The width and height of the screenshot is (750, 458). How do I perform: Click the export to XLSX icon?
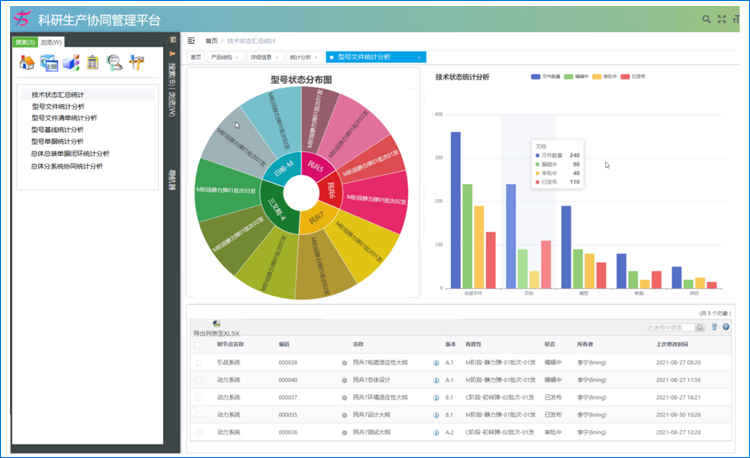coord(216,324)
